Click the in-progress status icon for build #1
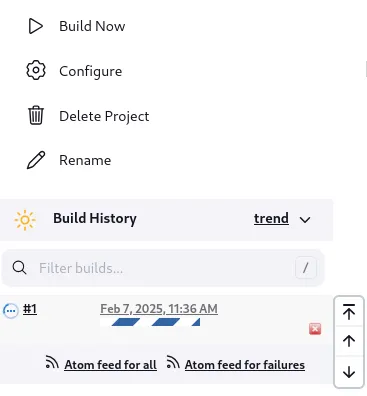This screenshot has height=396, width=367. (11, 311)
